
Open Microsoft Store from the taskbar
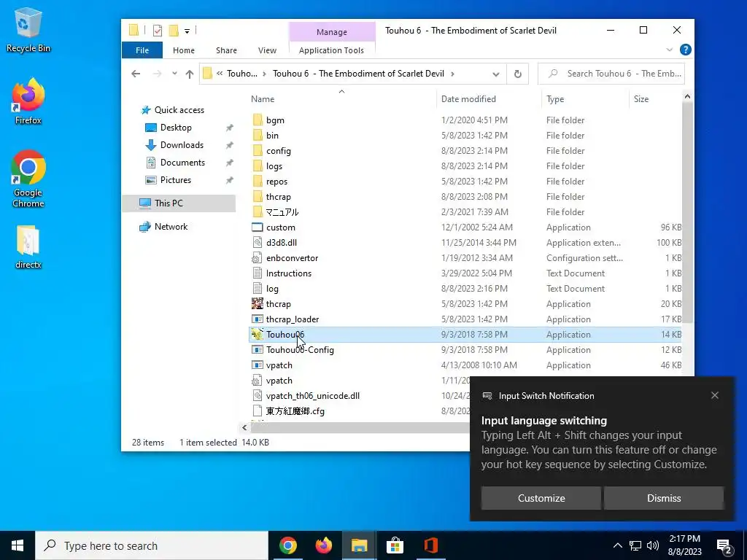[395, 545]
